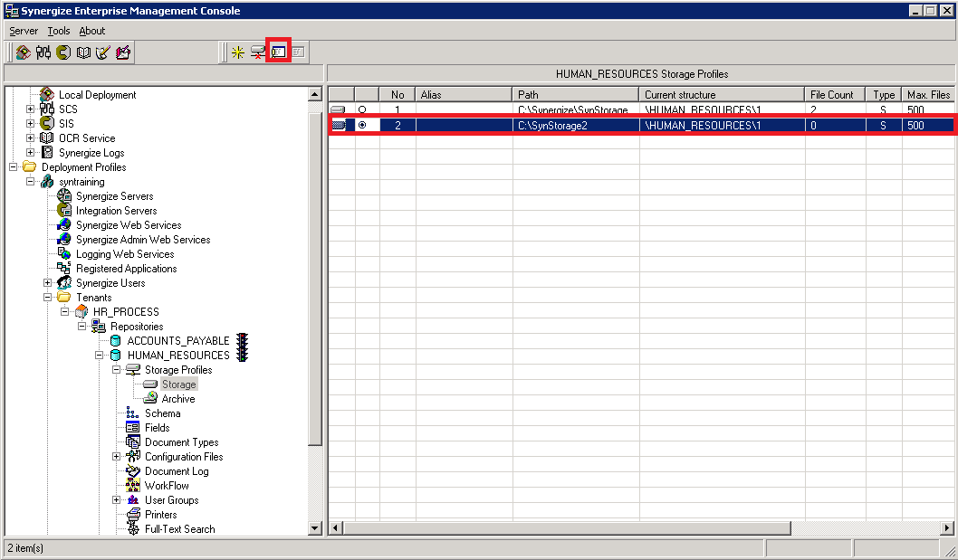The image size is (958, 560).
Task: Click the greyed-out properties toolbar icon
Action: tap(298, 52)
